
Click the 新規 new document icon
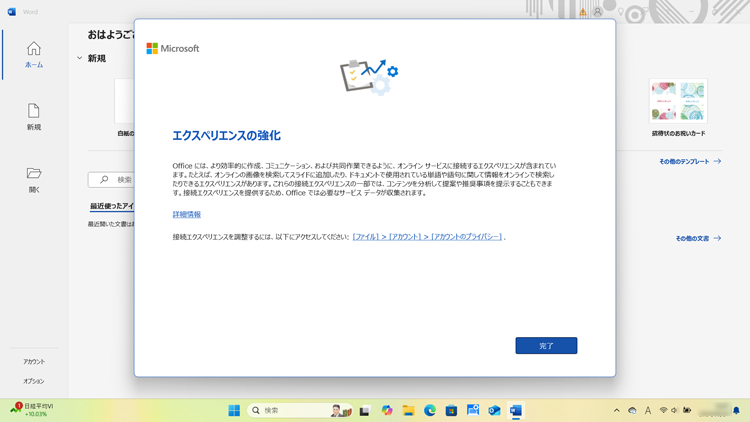[34, 116]
